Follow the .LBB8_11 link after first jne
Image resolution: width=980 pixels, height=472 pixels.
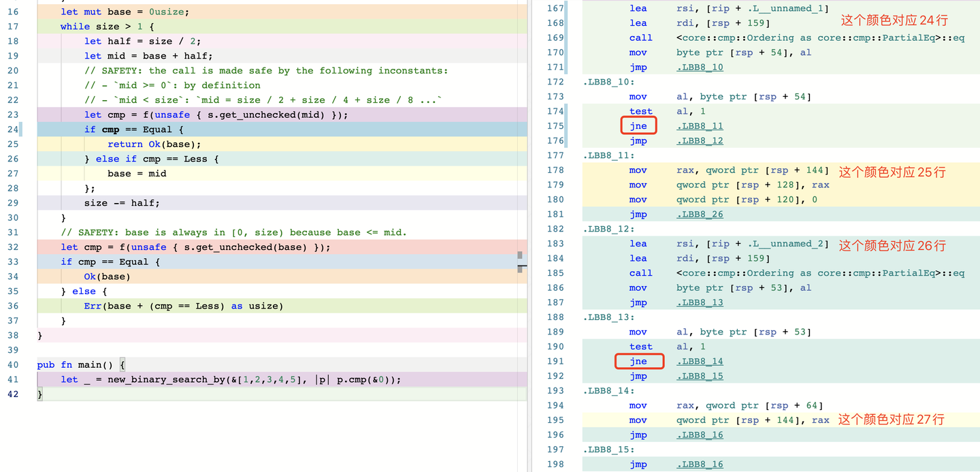click(700, 126)
